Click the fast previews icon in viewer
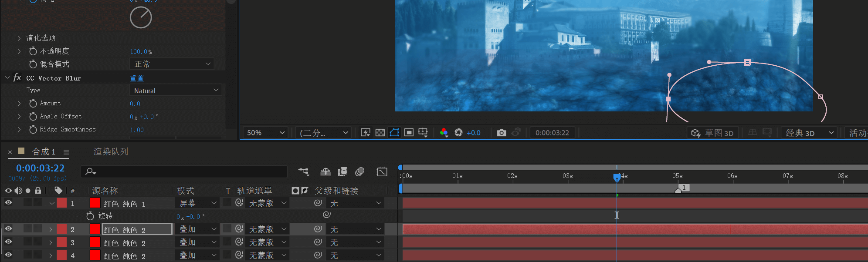Image resolution: width=868 pixels, height=262 pixels. (x=366, y=132)
